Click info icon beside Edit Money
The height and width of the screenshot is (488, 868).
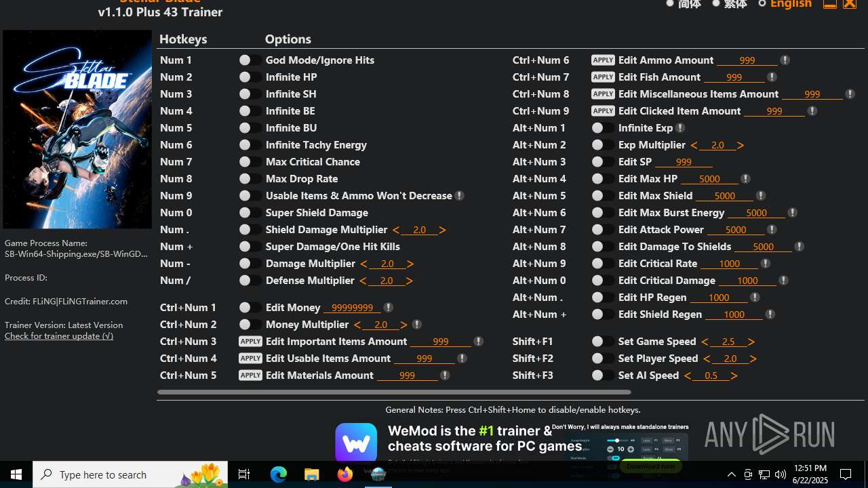pyautogui.click(x=388, y=308)
